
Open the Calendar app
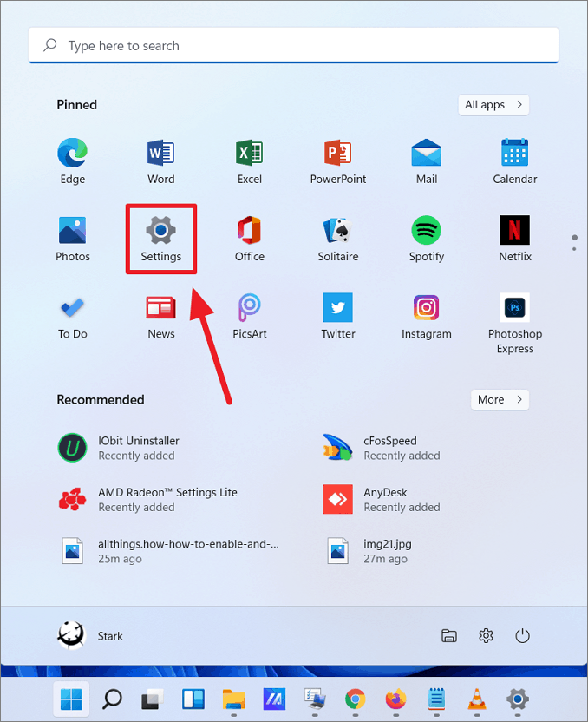pos(515,161)
